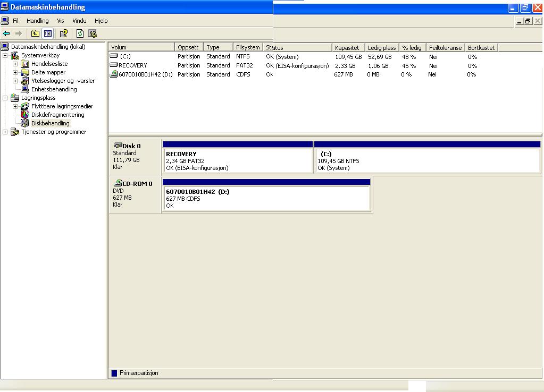
Task: Select the (C:) partition block in Disk 0
Action: click(427, 157)
